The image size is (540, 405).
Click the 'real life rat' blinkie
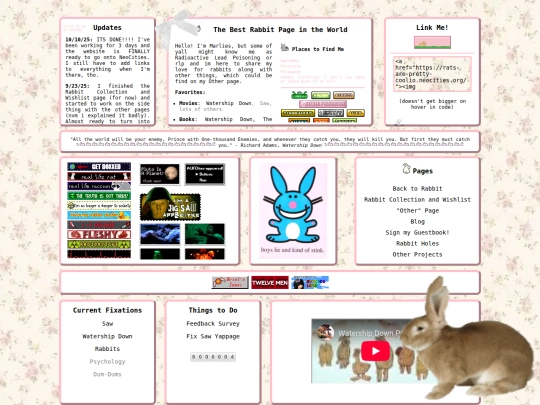pyautogui.click(x=99, y=176)
